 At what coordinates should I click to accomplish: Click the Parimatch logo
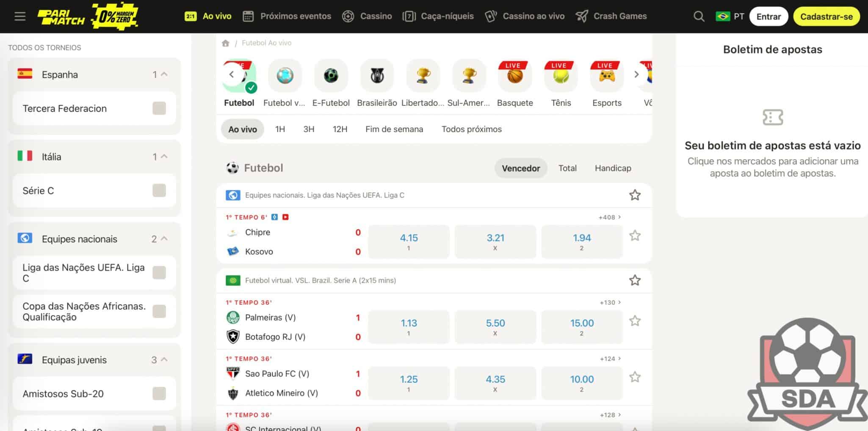coord(61,17)
